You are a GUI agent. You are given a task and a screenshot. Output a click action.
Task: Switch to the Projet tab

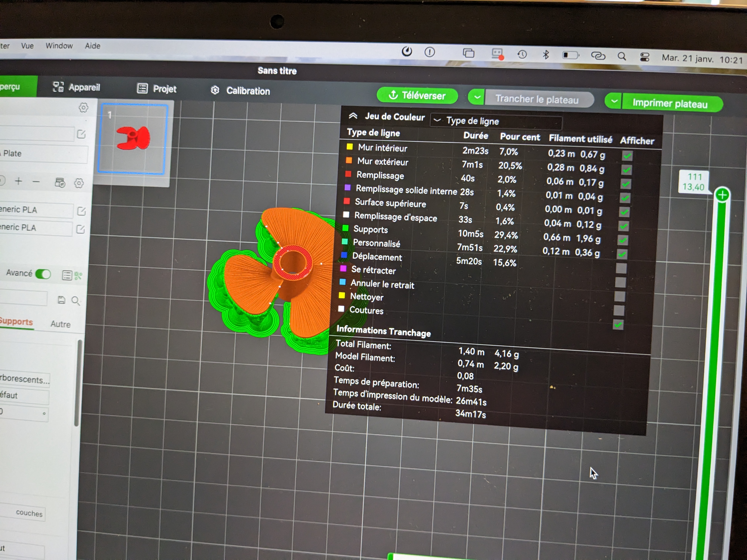[157, 89]
